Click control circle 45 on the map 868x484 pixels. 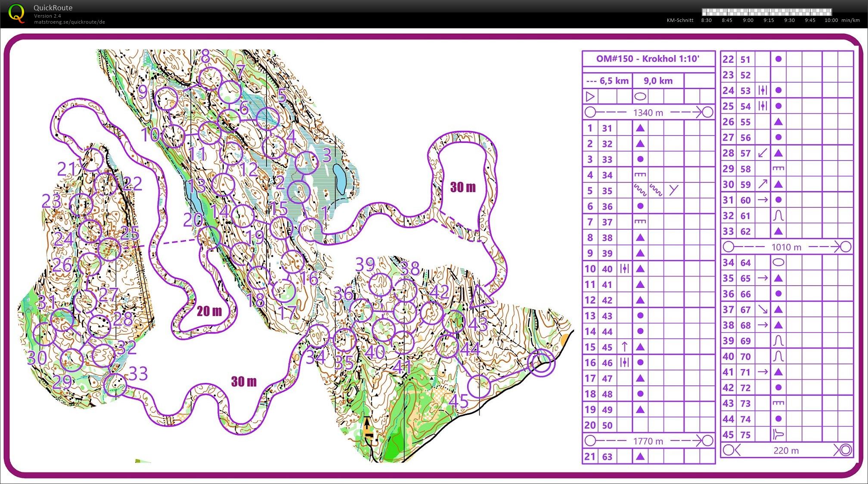[479, 386]
